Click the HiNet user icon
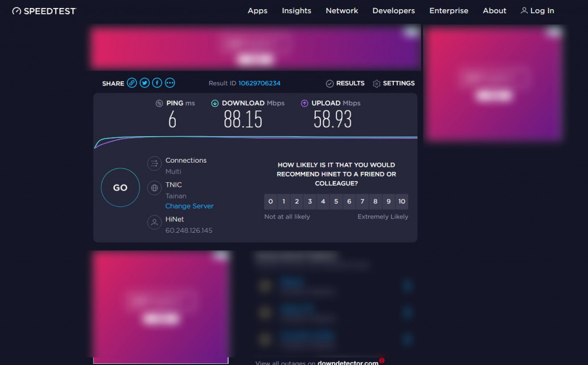 [x=154, y=222]
